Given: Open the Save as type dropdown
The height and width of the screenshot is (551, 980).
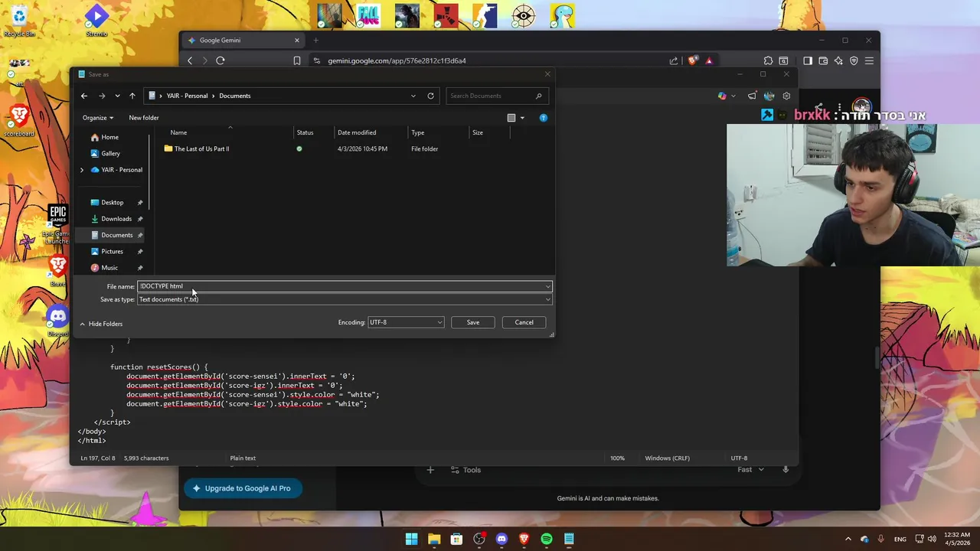Looking at the screenshot, I should [x=345, y=299].
